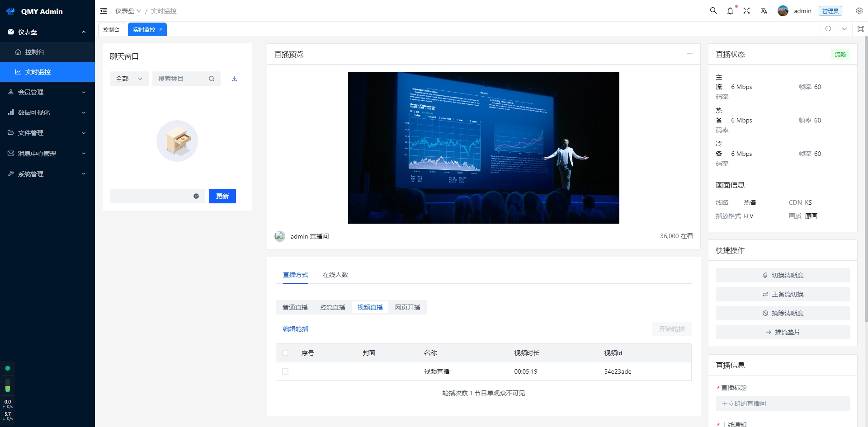
Task: Click the admin avatar picture
Action: [x=783, y=11]
